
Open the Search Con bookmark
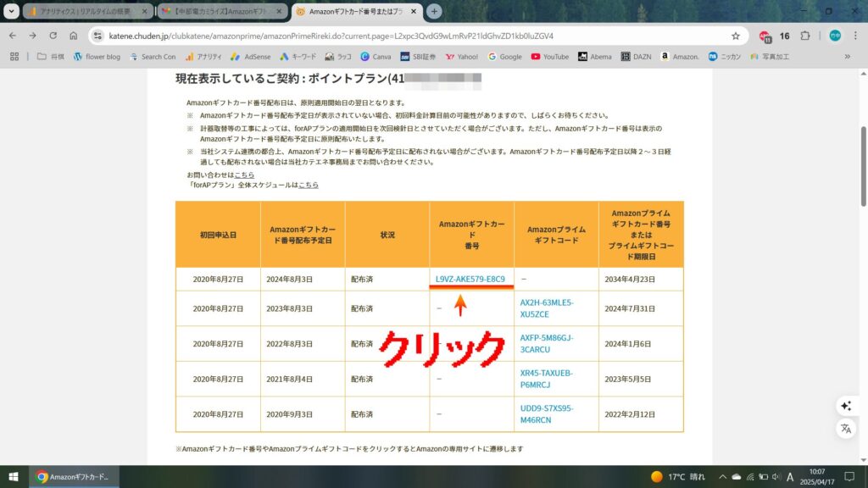pos(153,57)
